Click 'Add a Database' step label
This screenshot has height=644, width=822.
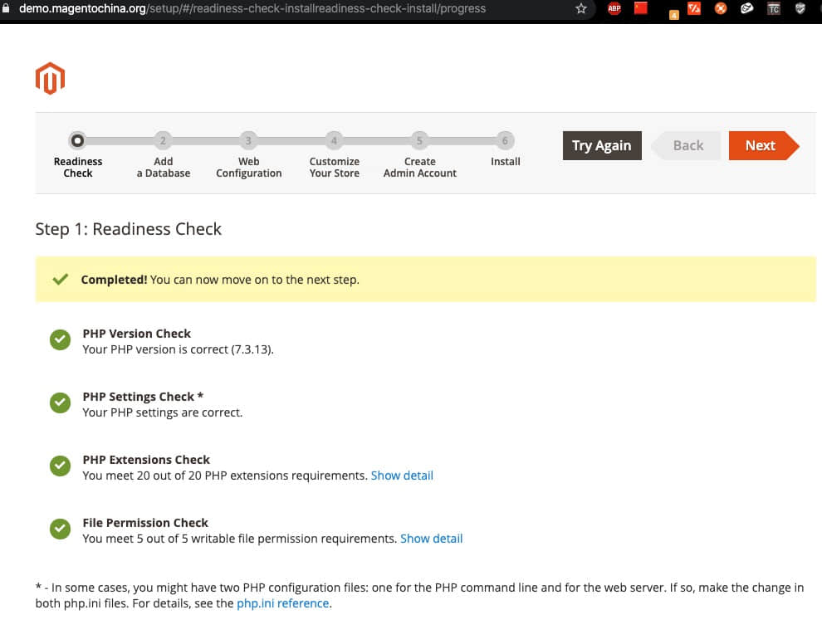coord(163,167)
